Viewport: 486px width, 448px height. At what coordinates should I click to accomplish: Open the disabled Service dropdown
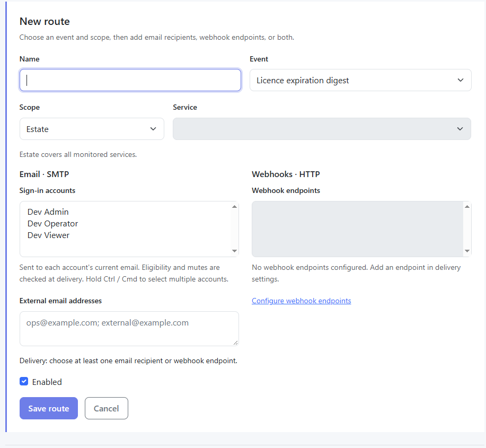[x=322, y=129]
